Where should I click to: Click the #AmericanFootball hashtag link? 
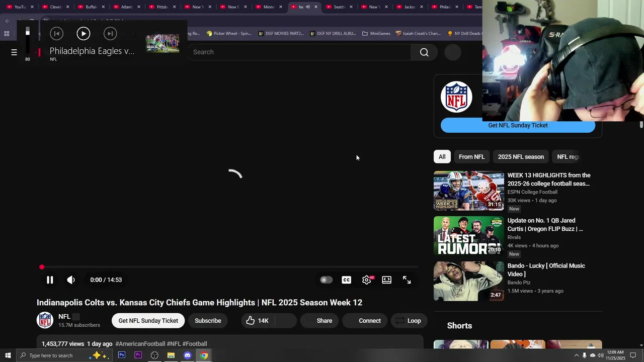(140, 344)
